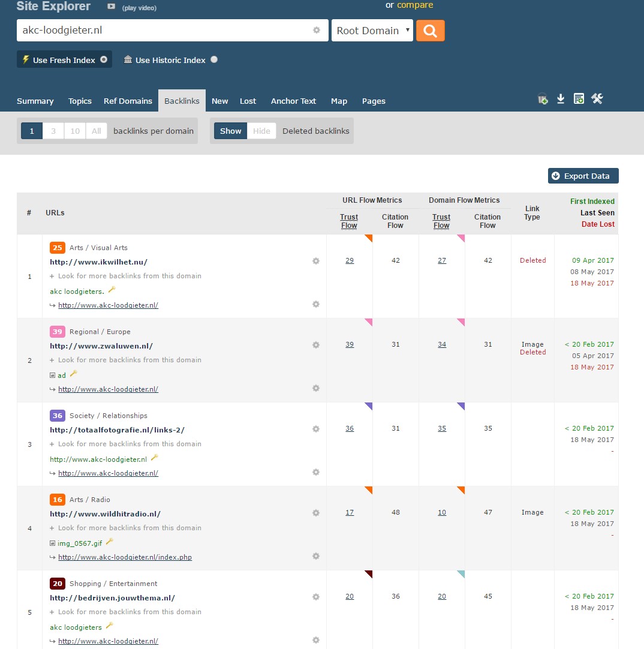
Task: Click the add to bucket icon
Action: click(543, 100)
